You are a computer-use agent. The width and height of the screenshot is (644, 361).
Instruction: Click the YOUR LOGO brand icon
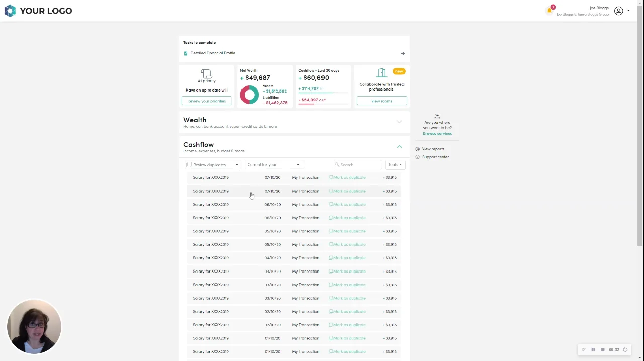(x=10, y=11)
